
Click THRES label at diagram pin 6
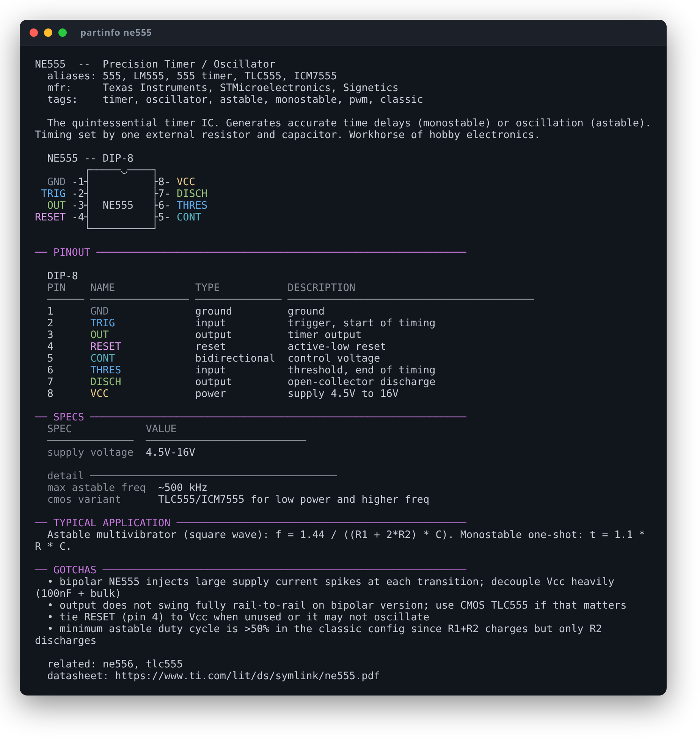pos(192,205)
